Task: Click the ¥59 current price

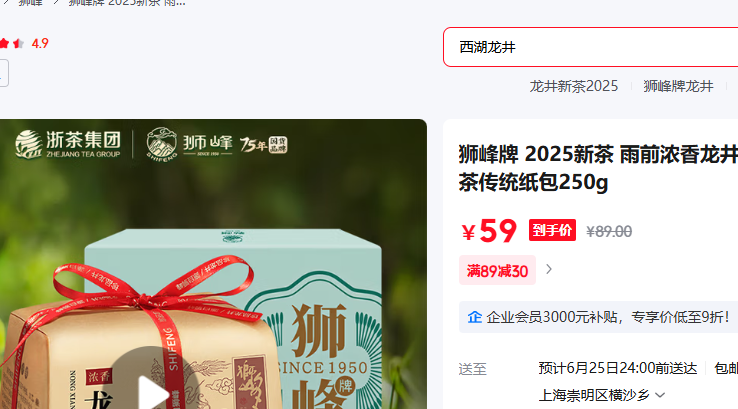Action: click(x=489, y=231)
